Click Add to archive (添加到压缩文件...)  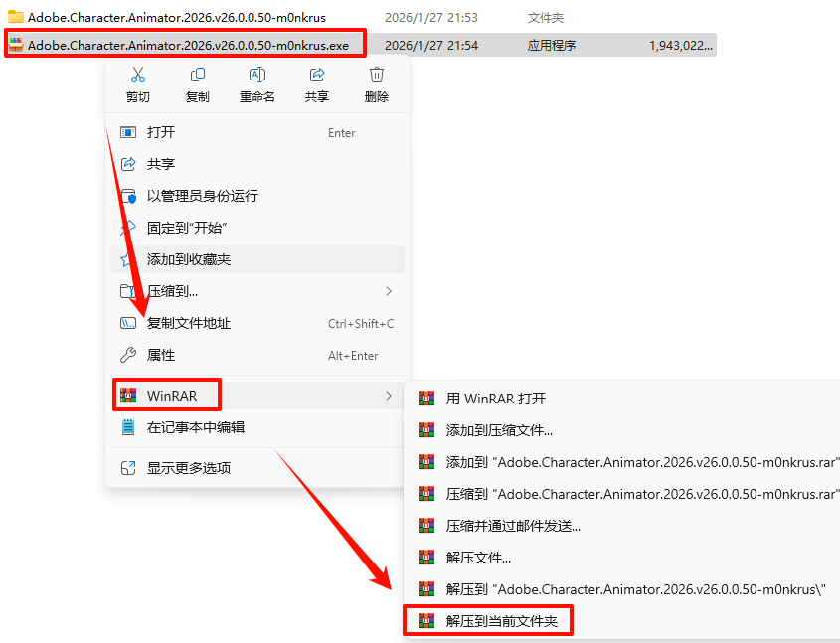623,430
